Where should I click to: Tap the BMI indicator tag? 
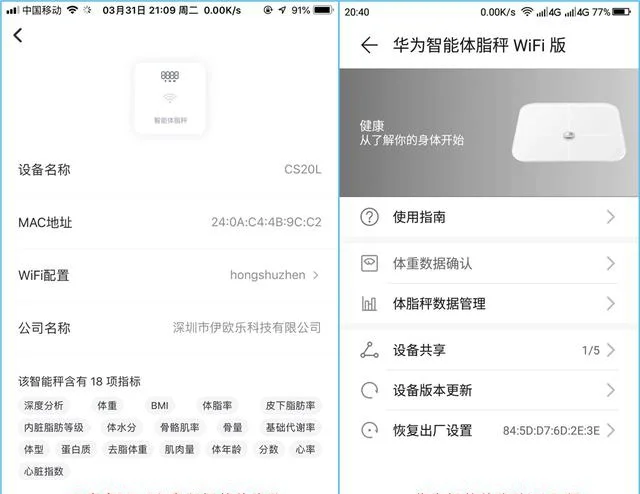160,405
